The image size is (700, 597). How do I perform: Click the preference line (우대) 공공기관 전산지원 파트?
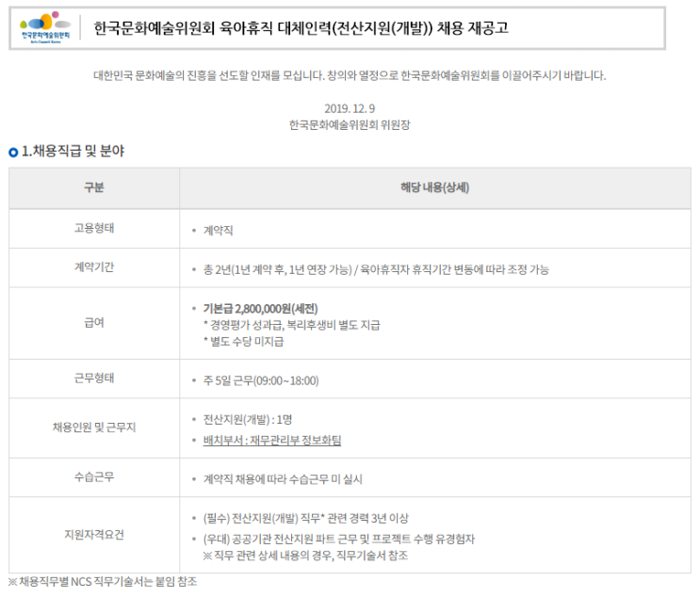[x=339, y=539]
